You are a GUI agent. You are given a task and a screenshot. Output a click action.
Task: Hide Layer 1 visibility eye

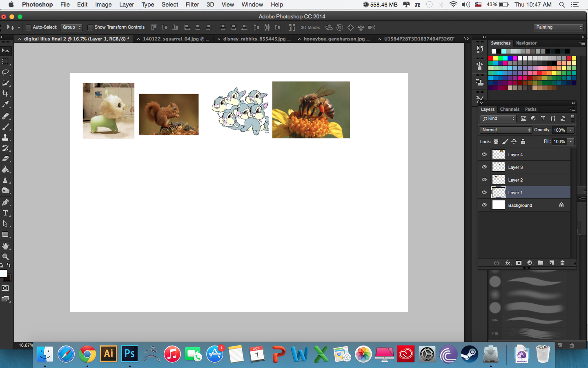click(484, 193)
